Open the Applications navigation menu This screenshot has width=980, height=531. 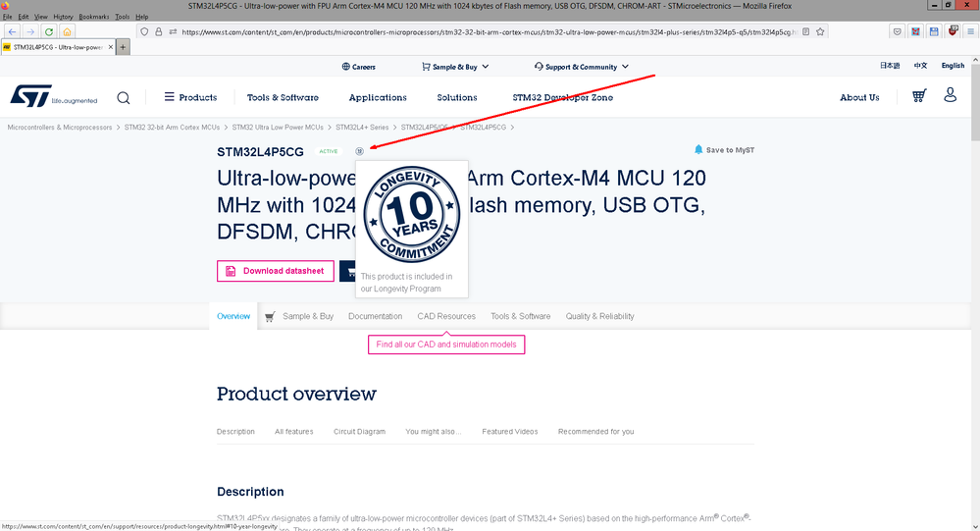378,97
